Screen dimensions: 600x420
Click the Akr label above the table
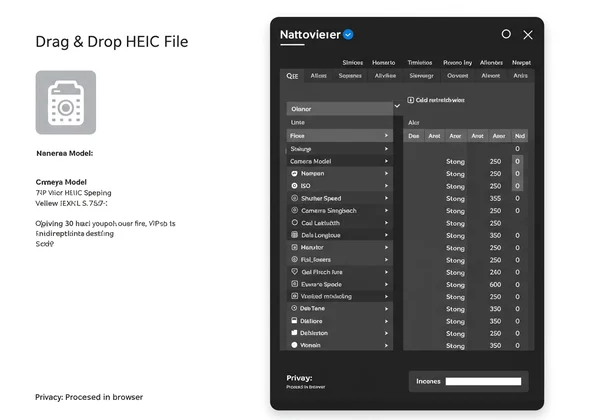414,122
